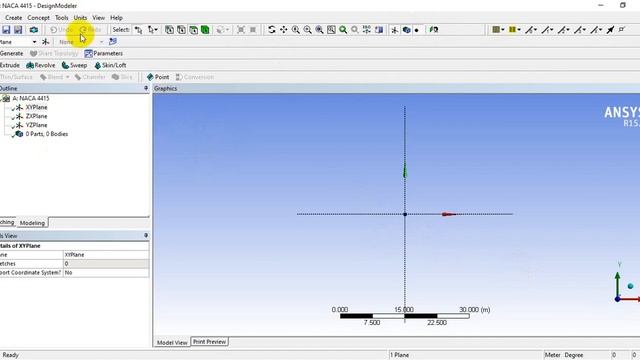
Task: Click the Magnifier Window icon
Action: (331, 30)
